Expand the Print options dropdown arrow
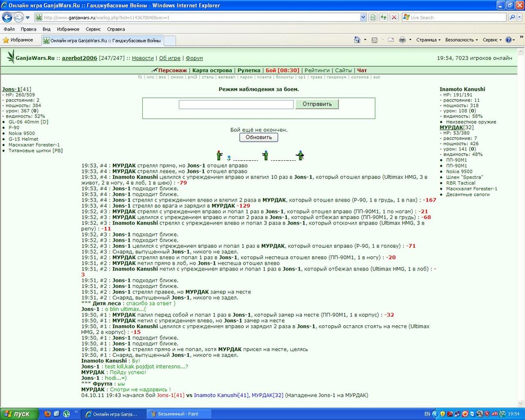The height and width of the screenshot is (420, 525). coord(410,40)
